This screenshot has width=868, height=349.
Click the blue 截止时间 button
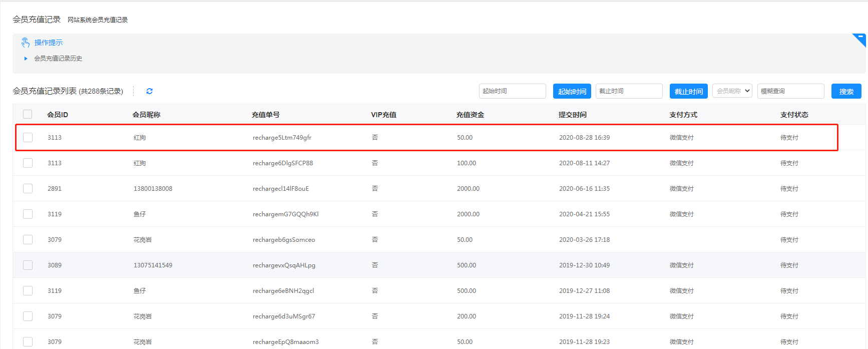pos(688,91)
